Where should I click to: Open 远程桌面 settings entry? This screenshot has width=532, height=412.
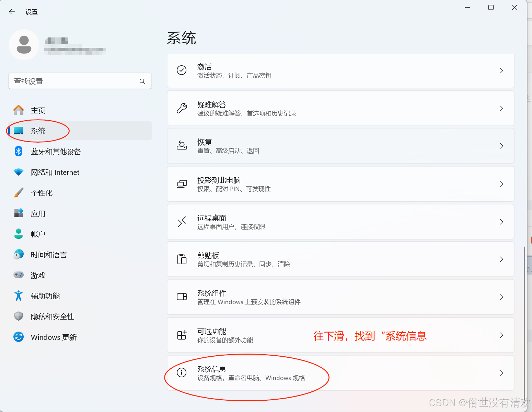pos(340,222)
